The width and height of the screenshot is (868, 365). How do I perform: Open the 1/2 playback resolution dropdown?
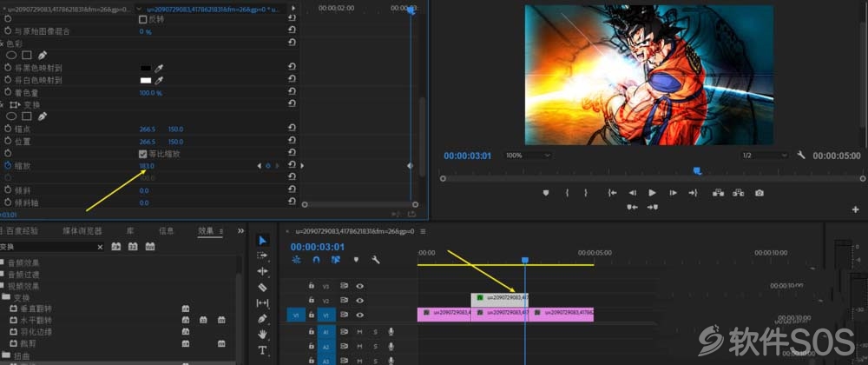pos(762,156)
